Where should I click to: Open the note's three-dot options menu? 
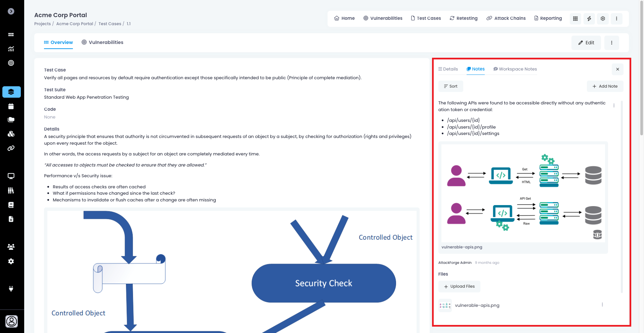coord(614,105)
